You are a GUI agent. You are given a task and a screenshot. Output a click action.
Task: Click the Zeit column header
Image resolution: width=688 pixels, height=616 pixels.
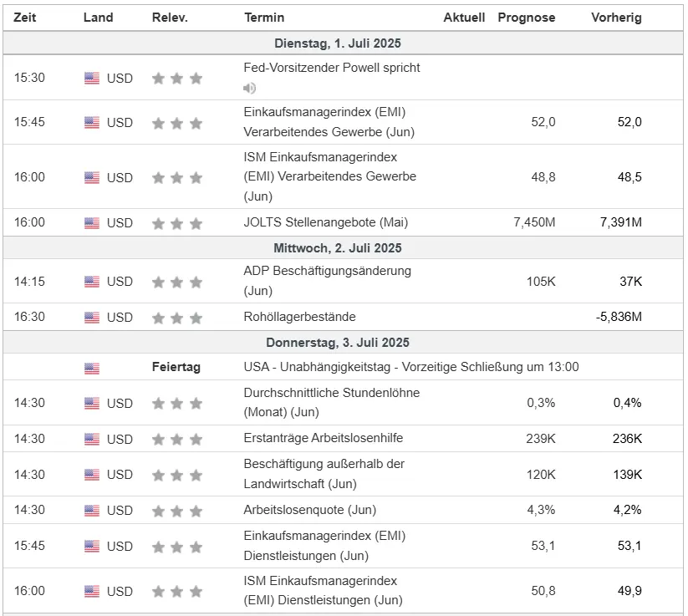click(x=24, y=18)
